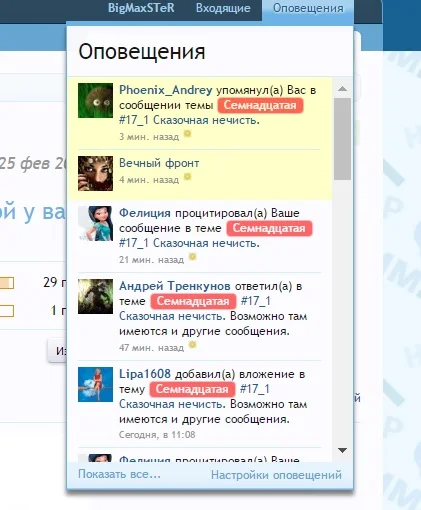Click the notification list scroll up arrow
This screenshot has height=510, width=421.
pyautogui.click(x=342, y=89)
